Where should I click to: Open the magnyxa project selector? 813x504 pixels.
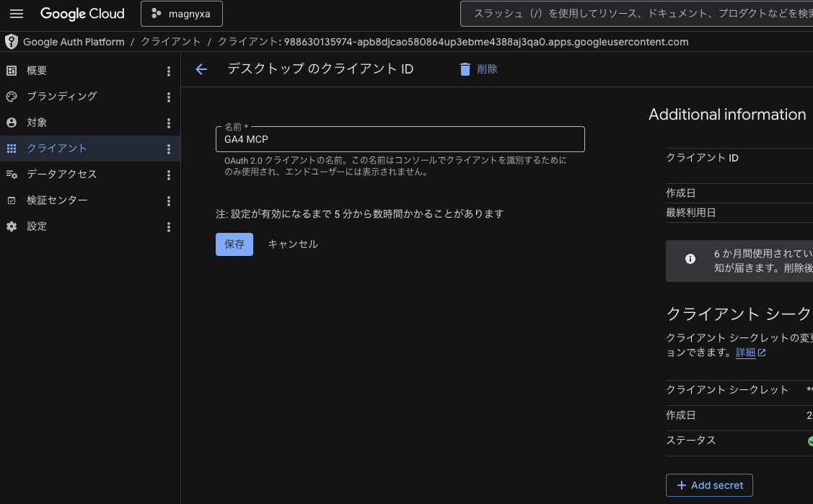[x=181, y=14]
